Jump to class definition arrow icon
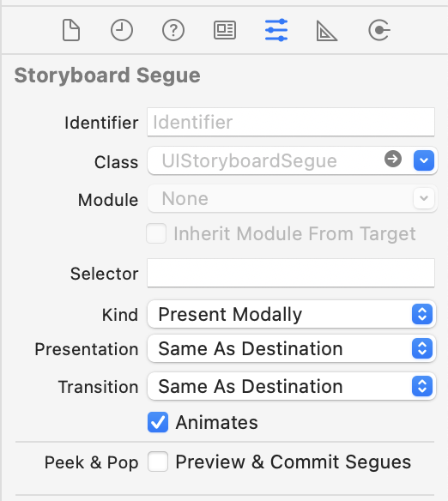The height and width of the screenshot is (501, 448). [393, 159]
